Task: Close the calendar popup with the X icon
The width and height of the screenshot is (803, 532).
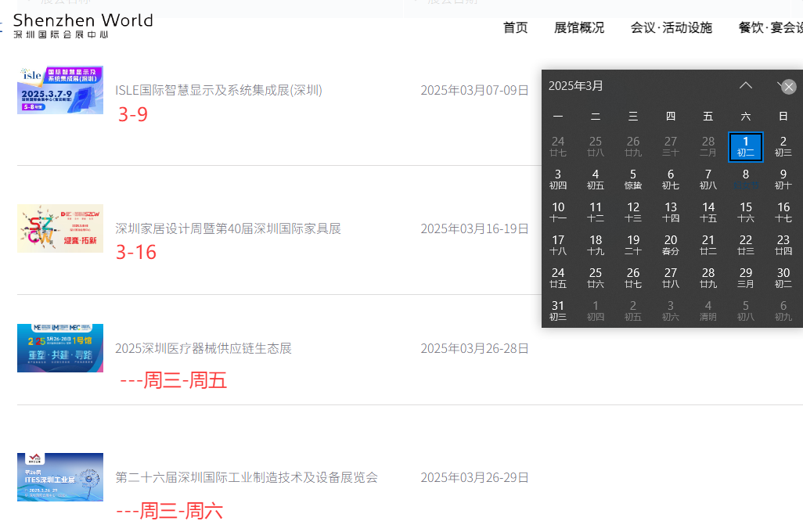Action: pos(789,87)
